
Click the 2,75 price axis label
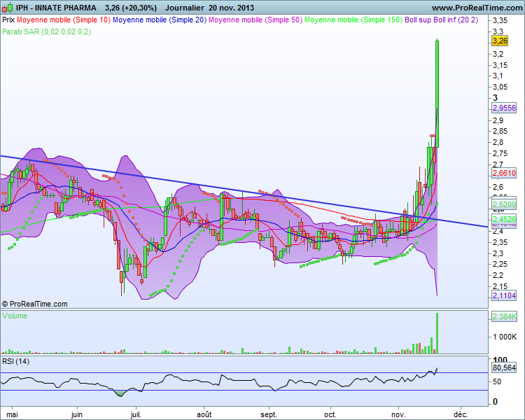(x=500, y=153)
